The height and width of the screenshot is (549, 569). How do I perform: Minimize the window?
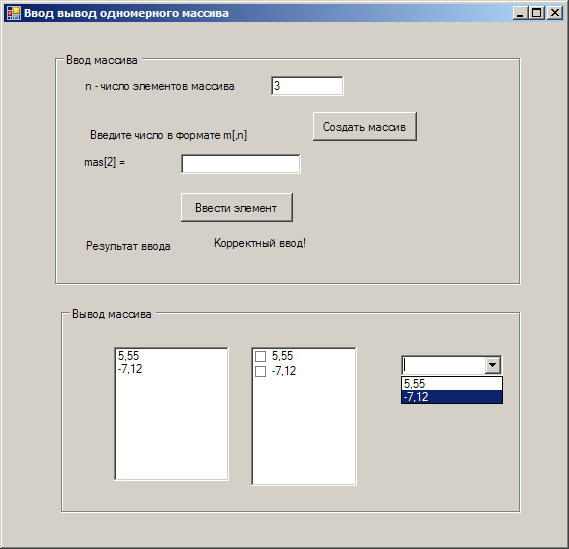(520, 13)
